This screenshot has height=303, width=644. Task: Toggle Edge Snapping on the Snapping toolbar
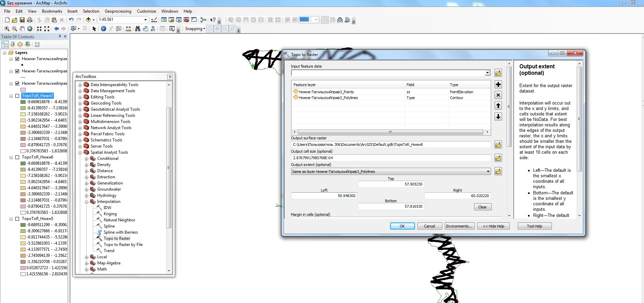(232, 29)
